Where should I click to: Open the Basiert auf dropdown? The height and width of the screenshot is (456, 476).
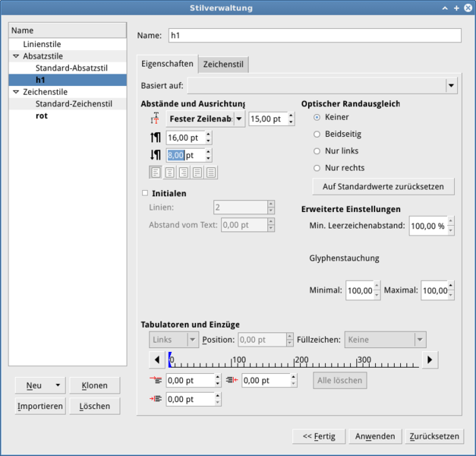click(x=452, y=86)
